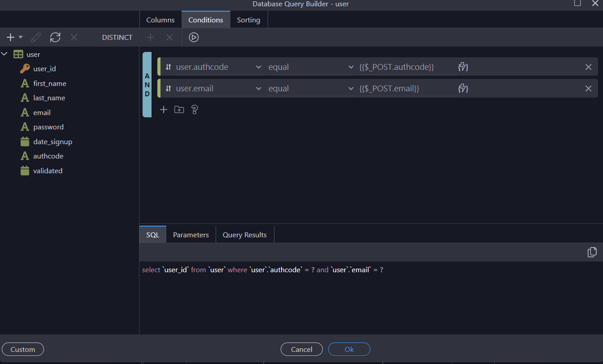The width and height of the screenshot is (603, 364).
Task: Switch to the Sorting tab
Action: (248, 20)
